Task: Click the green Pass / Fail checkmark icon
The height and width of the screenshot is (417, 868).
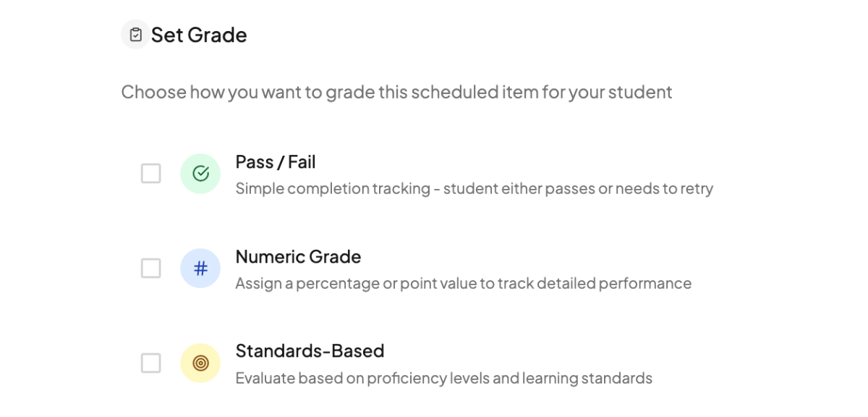Action: [200, 174]
